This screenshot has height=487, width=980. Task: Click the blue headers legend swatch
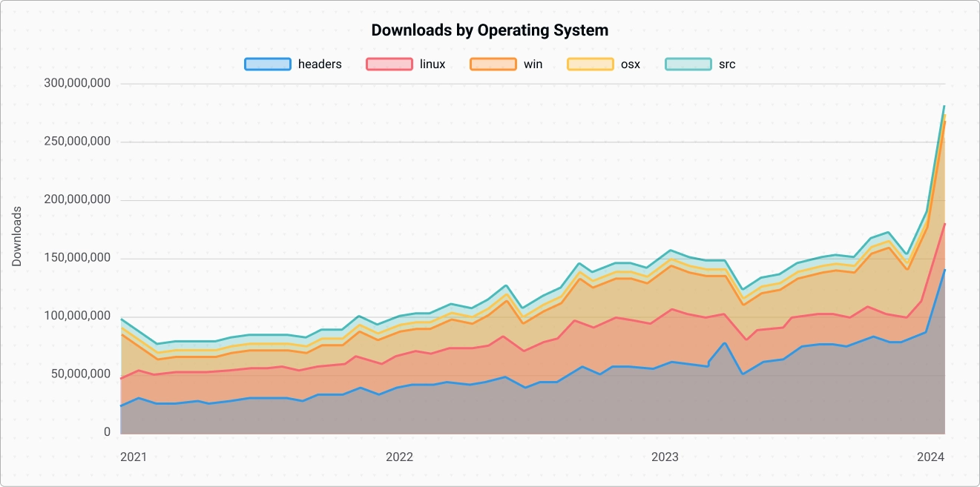[267, 64]
